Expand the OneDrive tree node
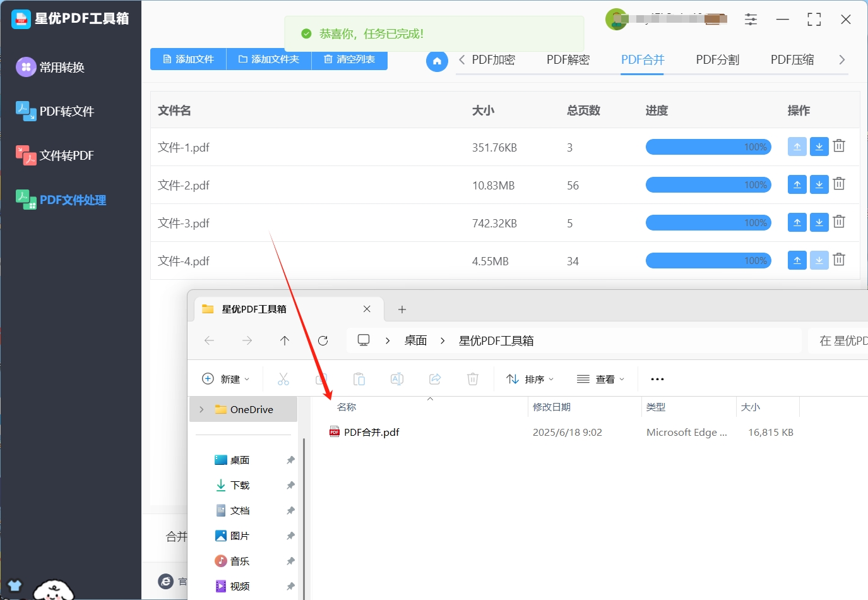The height and width of the screenshot is (600, 868). click(201, 409)
